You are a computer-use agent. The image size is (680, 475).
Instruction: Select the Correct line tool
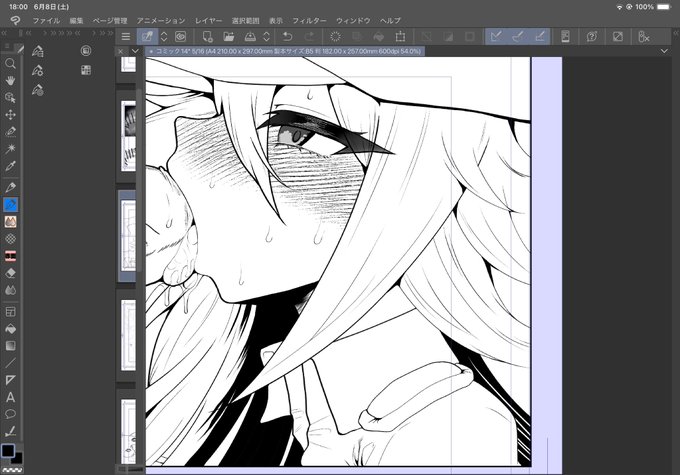[10, 431]
